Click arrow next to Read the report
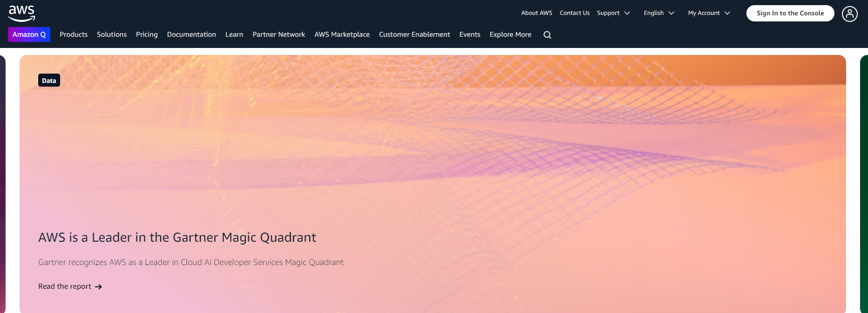Screen dimensions: 868x313 (98, 287)
